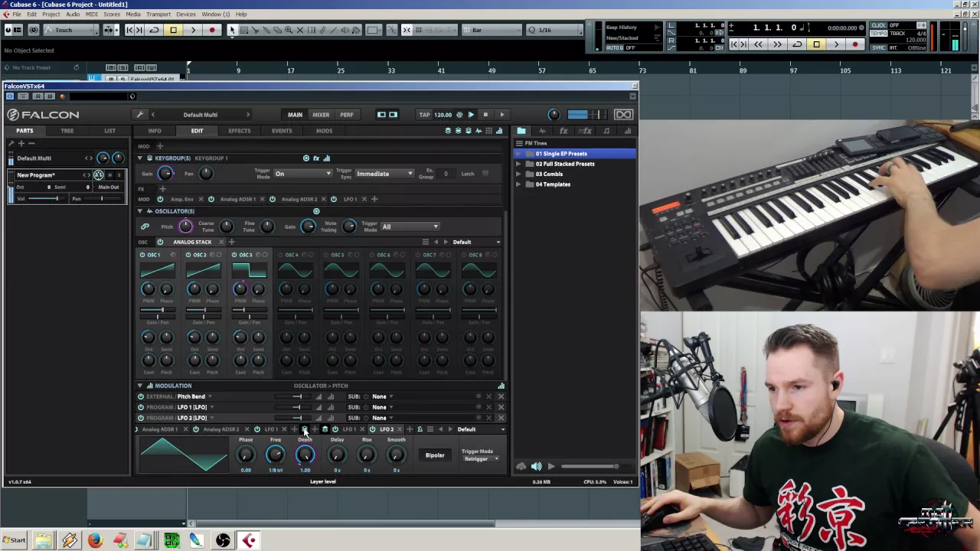
Task: Open the Cubase quantize 1/16 dropdown
Action: (555, 30)
